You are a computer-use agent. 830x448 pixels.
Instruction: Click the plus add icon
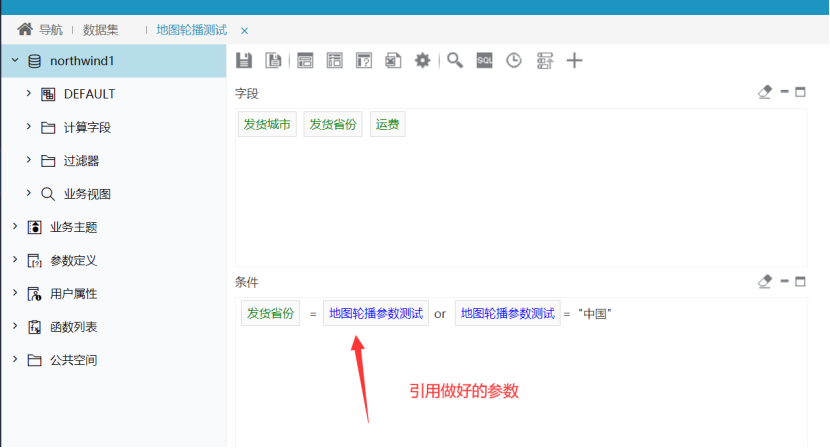click(574, 60)
